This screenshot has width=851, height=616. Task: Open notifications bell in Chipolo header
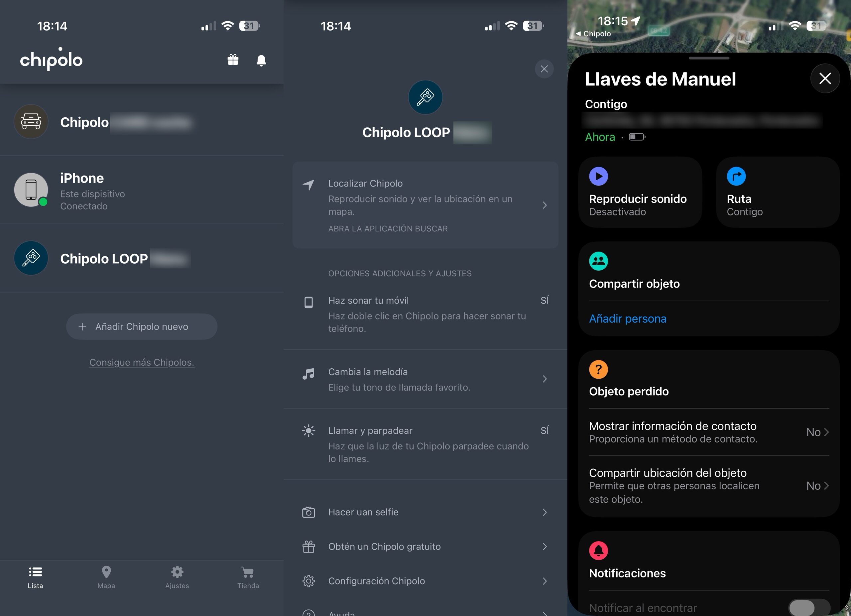[261, 61]
